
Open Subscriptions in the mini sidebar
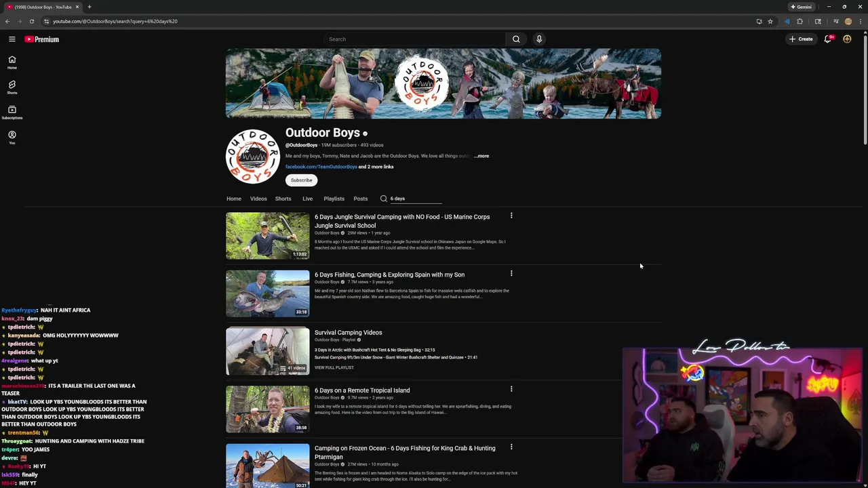(12, 113)
